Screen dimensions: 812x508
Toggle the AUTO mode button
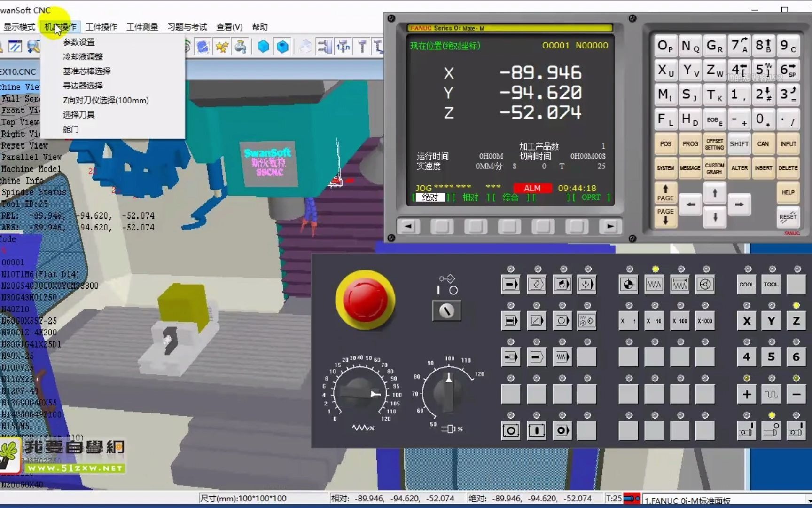[511, 284]
